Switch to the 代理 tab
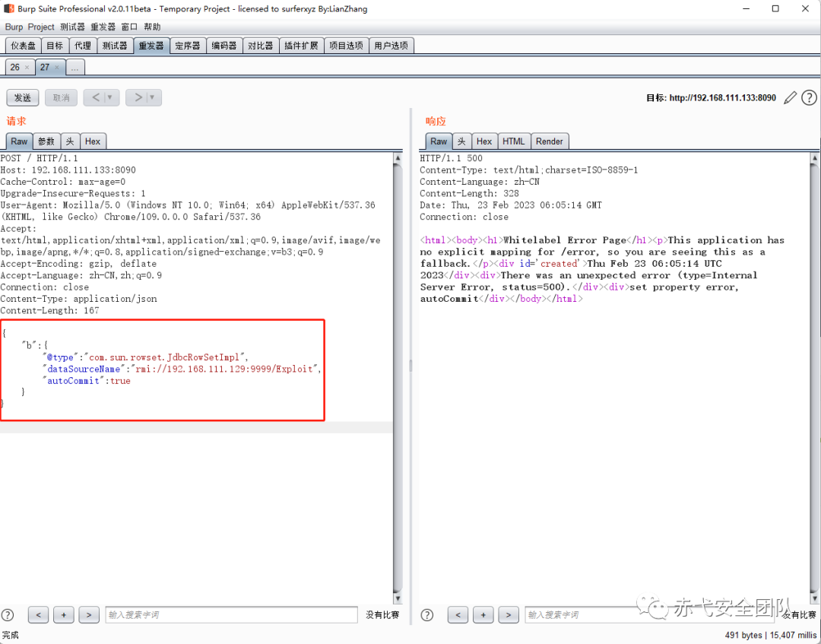This screenshot has width=821, height=644. [83, 46]
